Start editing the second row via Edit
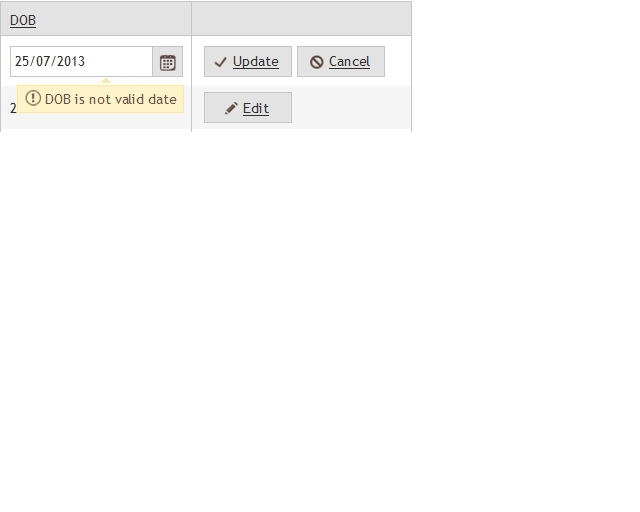 248,107
